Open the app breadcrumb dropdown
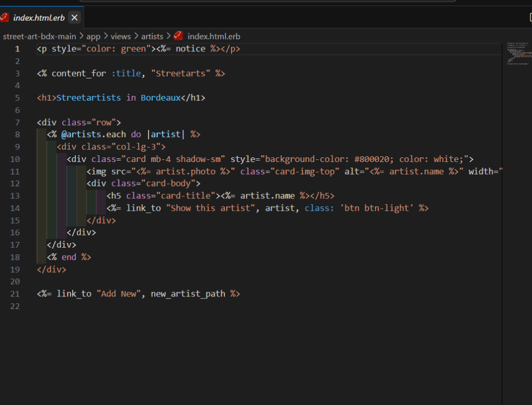The height and width of the screenshot is (405, 532). pyautogui.click(x=93, y=36)
